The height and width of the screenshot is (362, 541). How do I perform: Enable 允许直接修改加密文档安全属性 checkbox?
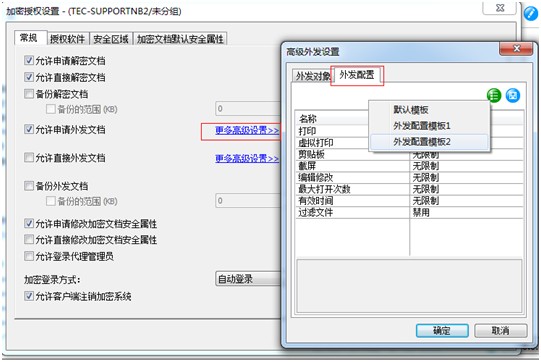click(x=29, y=239)
